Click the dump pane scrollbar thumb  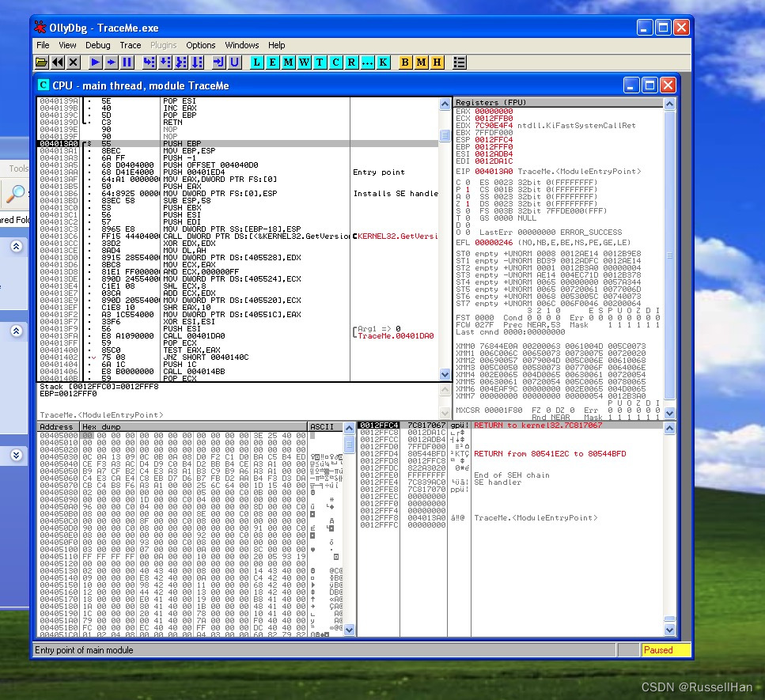pyautogui.click(x=349, y=445)
